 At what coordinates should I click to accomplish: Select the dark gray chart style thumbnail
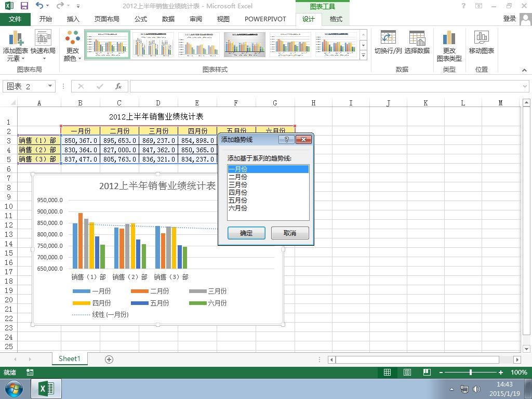(x=245, y=45)
